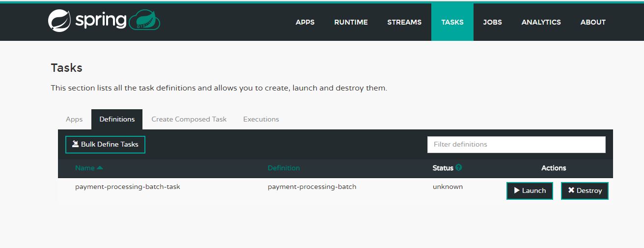Click the Status help question mark icon
The width and height of the screenshot is (644, 248).
pyautogui.click(x=459, y=167)
